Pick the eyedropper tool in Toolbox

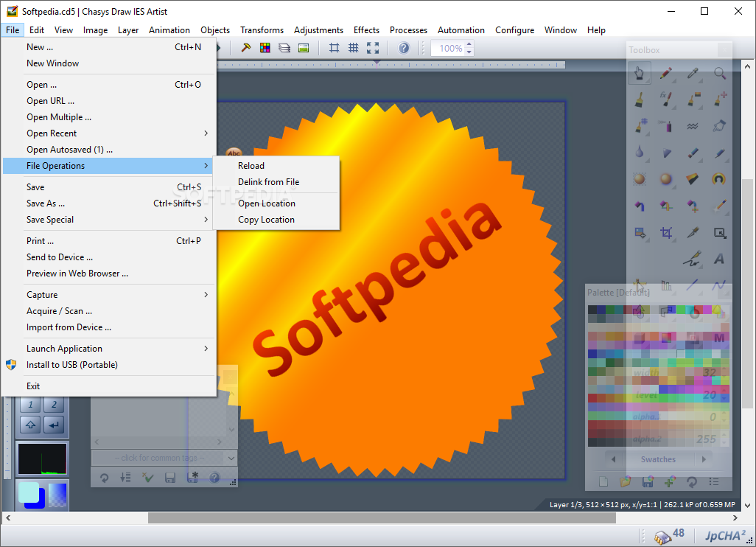(x=693, y=73)
